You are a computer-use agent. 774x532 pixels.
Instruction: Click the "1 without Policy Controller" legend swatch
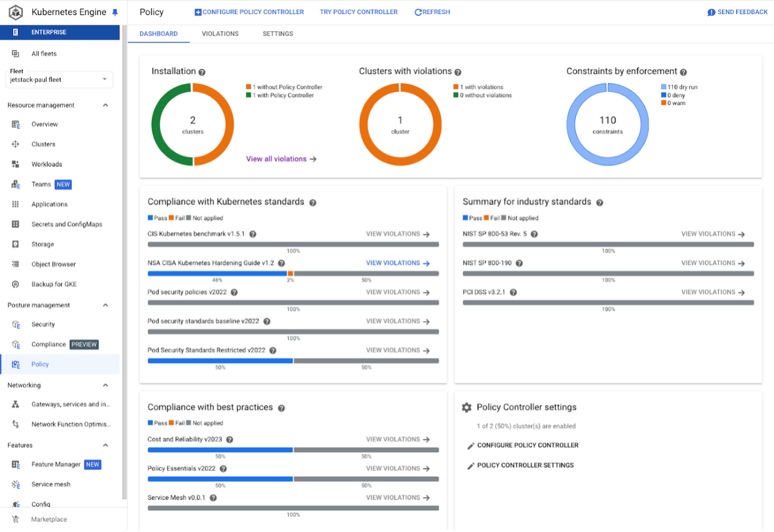point(248,87)
